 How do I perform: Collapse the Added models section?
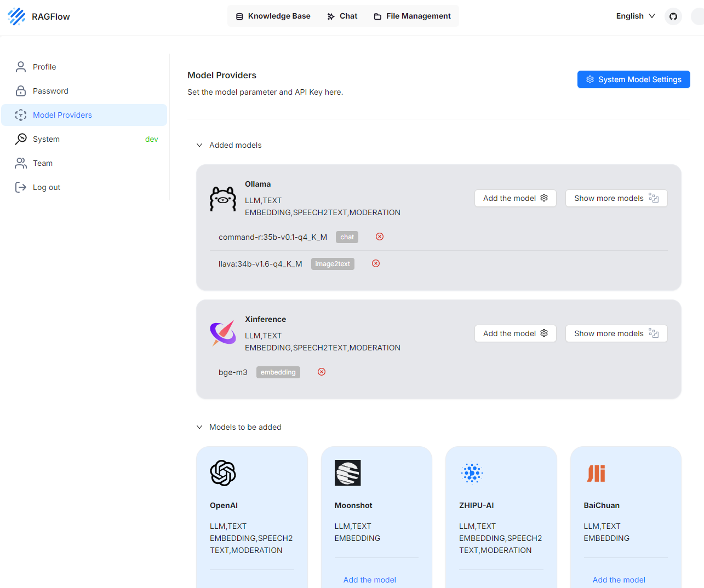tap(199, 145)
